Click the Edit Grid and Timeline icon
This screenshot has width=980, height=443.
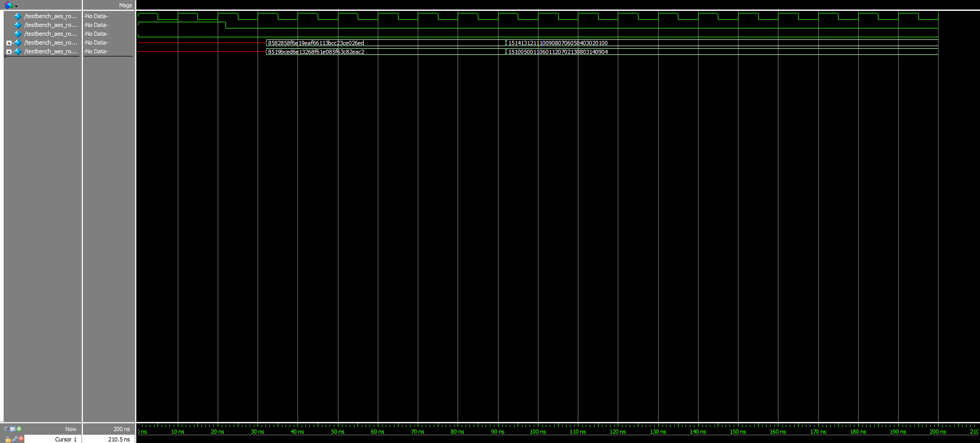[x=12, y=429]
